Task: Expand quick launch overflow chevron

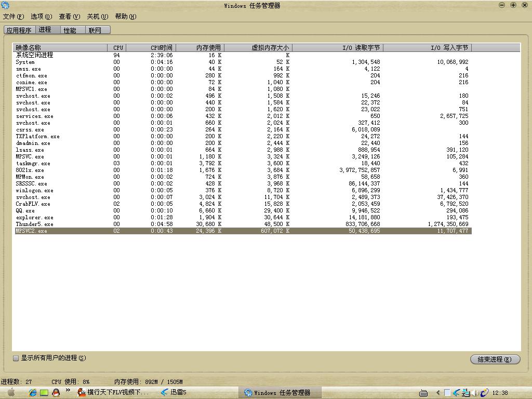Action: pyautogui.click(x=68, y=390)
